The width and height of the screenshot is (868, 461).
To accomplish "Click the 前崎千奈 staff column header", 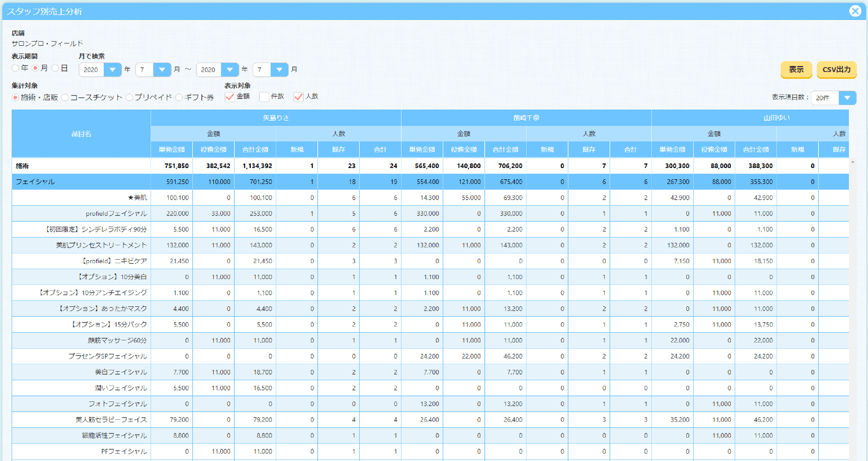I will point(526,118).
